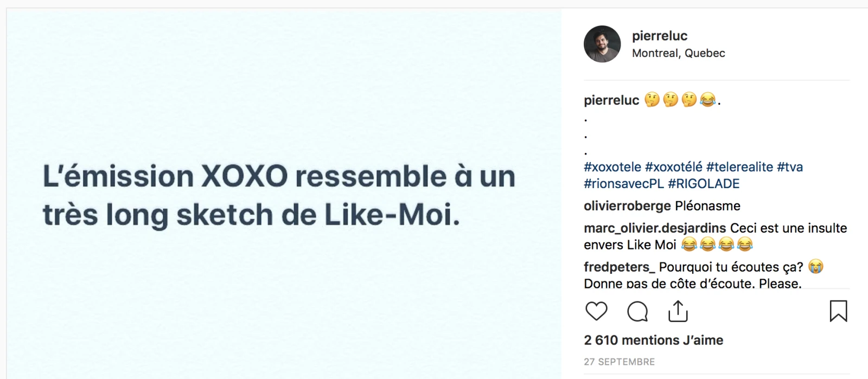Open the #xoxotélé hashtag with accents

[673, 167]
